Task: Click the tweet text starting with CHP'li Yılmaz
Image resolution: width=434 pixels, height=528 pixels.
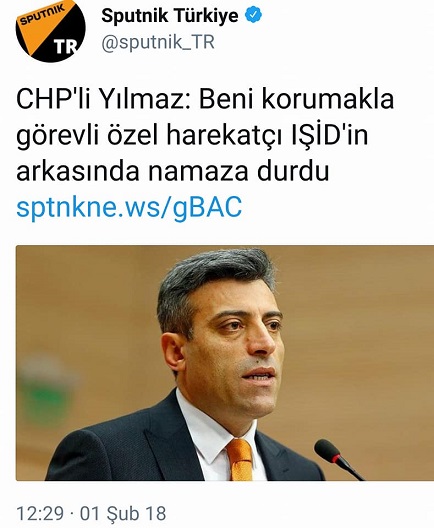Action: tap(205, 135)
